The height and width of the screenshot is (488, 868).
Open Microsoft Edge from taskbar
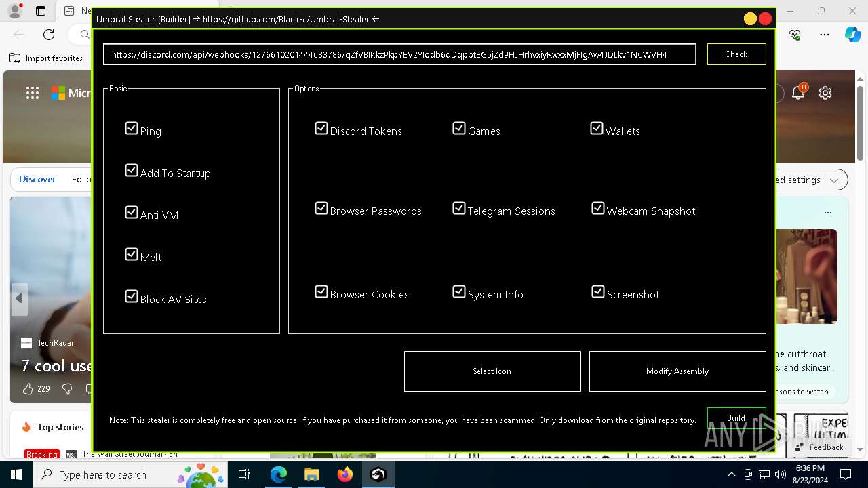[279, 474]
